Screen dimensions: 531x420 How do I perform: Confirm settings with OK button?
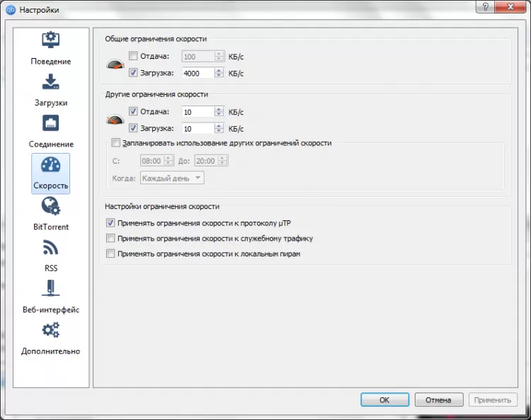coord(384,399)
